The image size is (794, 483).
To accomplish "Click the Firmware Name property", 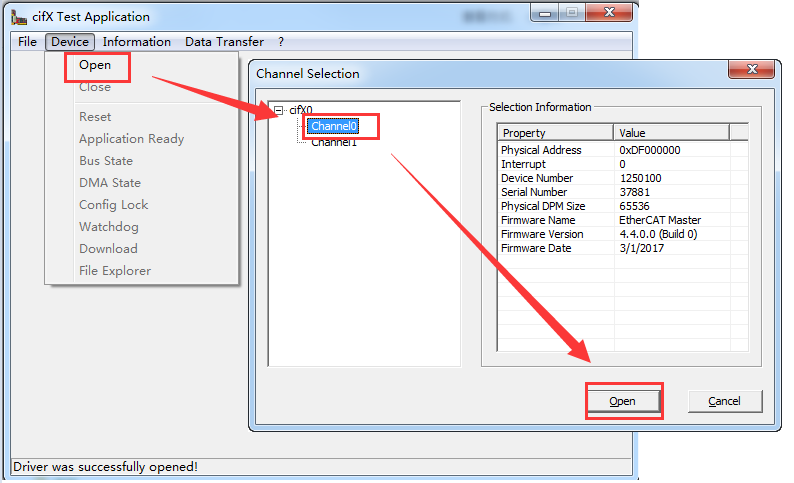I will coord(538,220).
